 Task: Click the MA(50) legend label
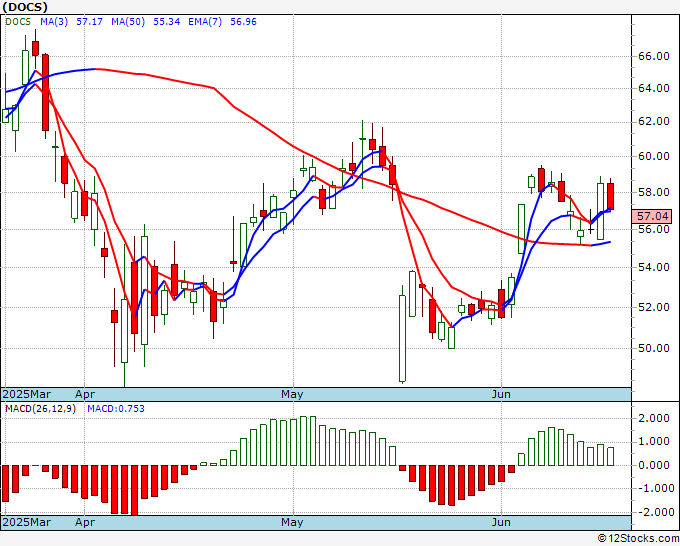(128, 22)
